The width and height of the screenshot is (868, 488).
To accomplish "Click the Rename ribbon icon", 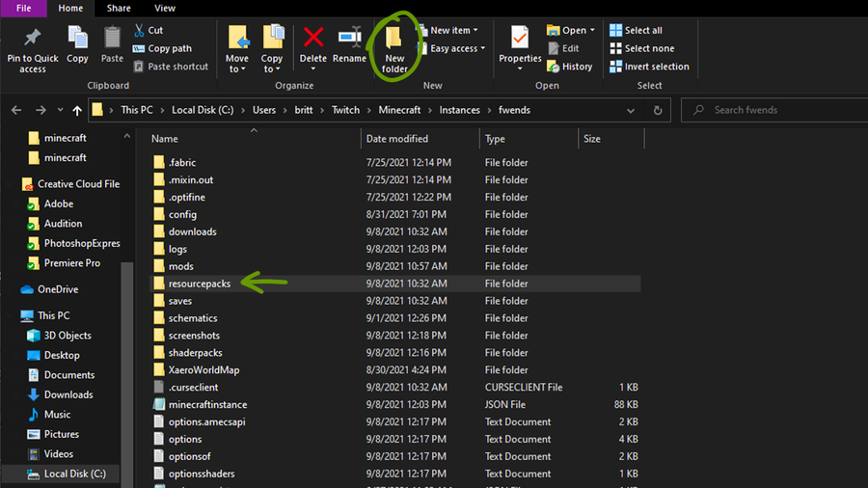I will click(349, 37).
